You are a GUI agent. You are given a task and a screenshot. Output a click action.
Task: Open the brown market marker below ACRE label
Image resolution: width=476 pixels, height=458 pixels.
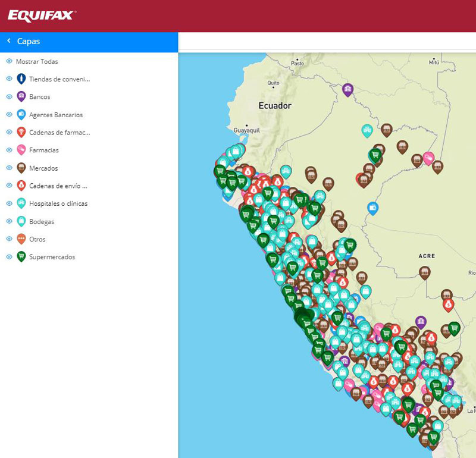(425, 272)
